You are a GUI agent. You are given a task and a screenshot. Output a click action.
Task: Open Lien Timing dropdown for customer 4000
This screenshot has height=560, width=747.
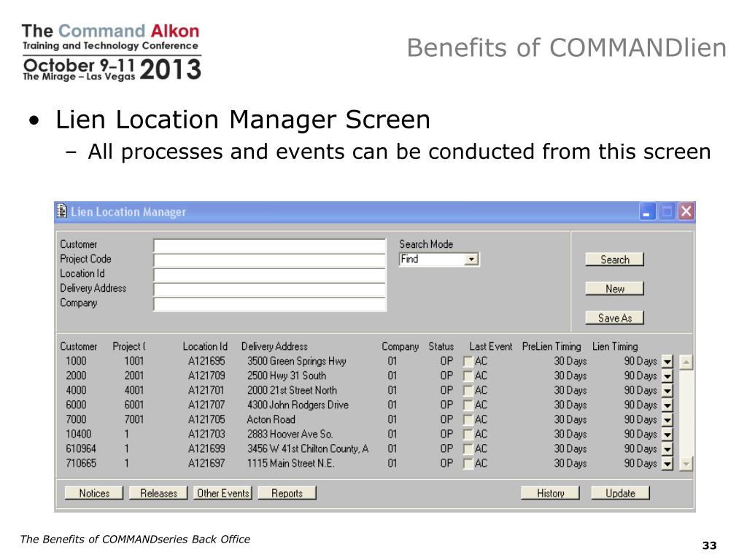click(667, 392)
